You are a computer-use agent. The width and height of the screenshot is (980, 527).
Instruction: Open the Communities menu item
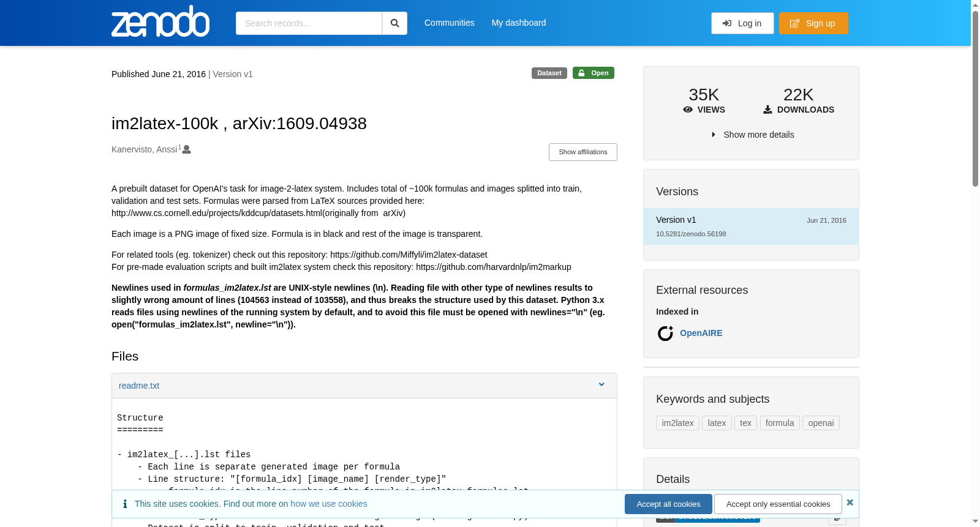pos(450,23)
